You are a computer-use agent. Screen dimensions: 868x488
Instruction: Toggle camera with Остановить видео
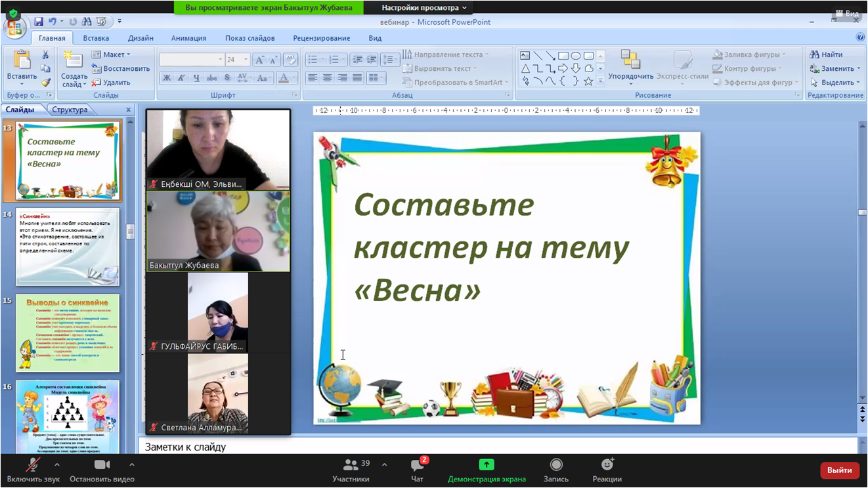pos(102,465)
